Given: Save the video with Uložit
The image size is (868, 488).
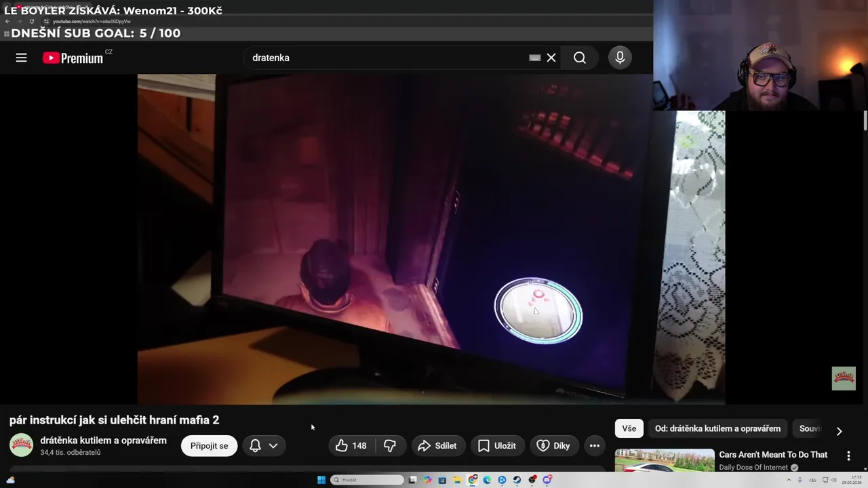Looking at the screenshot, I should click(x=498, y=445).
